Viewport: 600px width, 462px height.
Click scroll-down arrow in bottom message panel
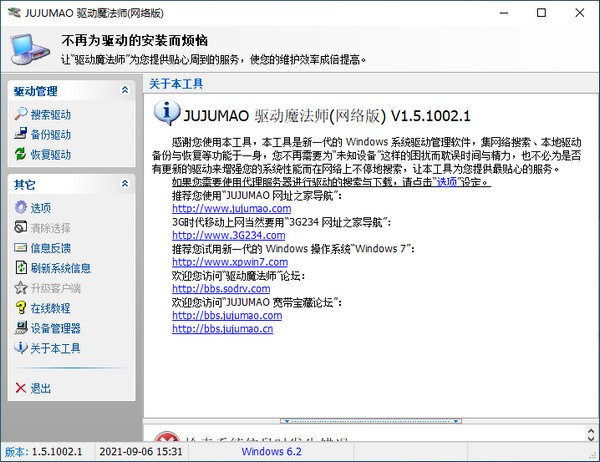pyautogui.click(x=591, y=438)
